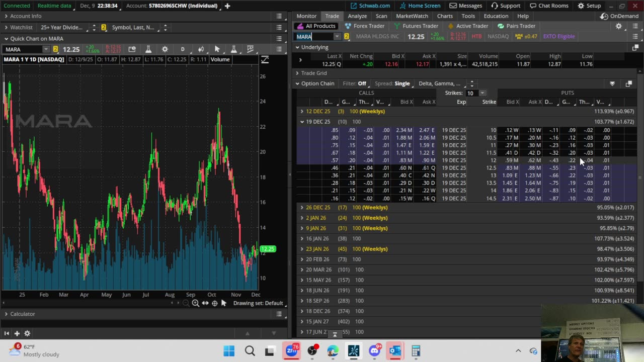Detach the Underlying section window icon
Image resolution: width=644 pixels, height=362 pixels.
click(635, 47)
